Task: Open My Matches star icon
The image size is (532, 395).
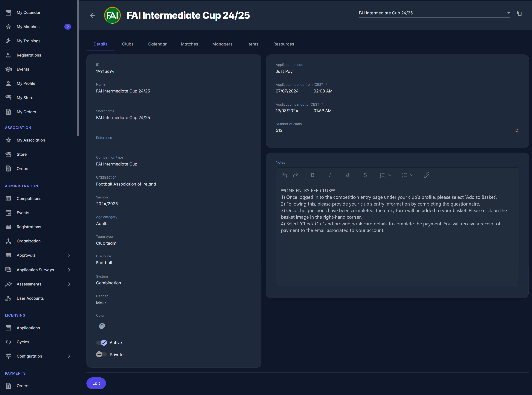Action: pos(8,27)
